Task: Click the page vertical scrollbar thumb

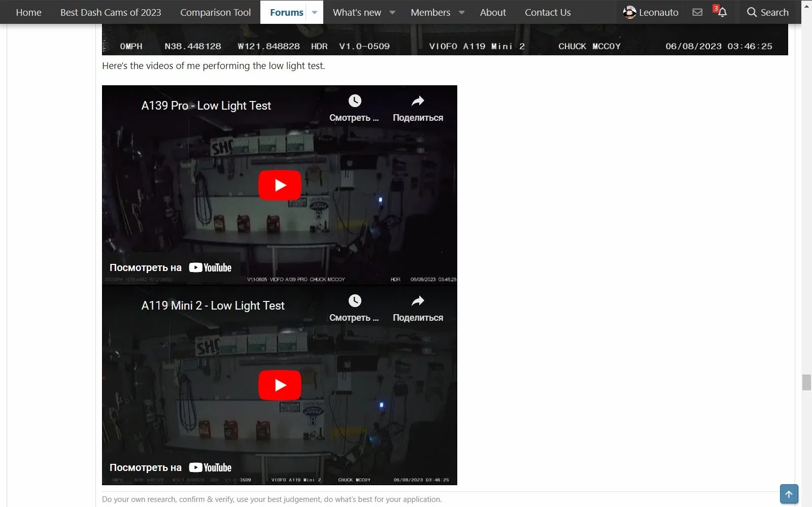Action: click(806, 382)
